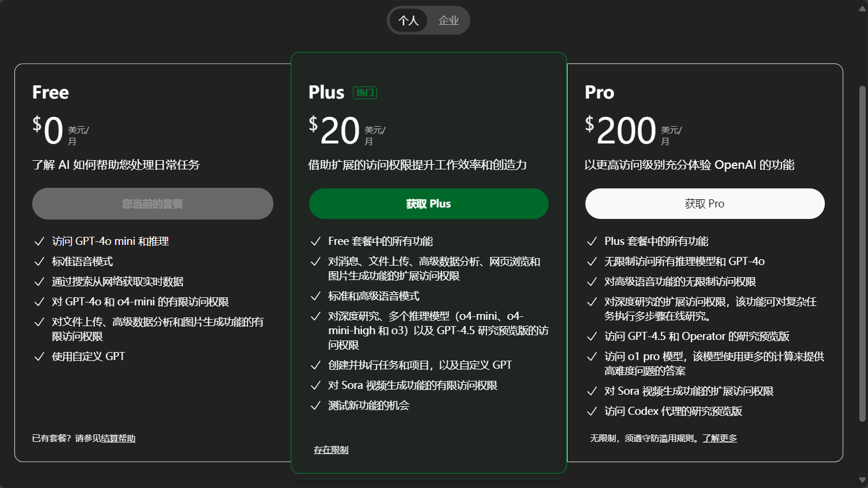
Task: Click the text 以更高访问级别充分体验 OpenAI 的功能
Action: pyautogui.click(x=690, y=165)
